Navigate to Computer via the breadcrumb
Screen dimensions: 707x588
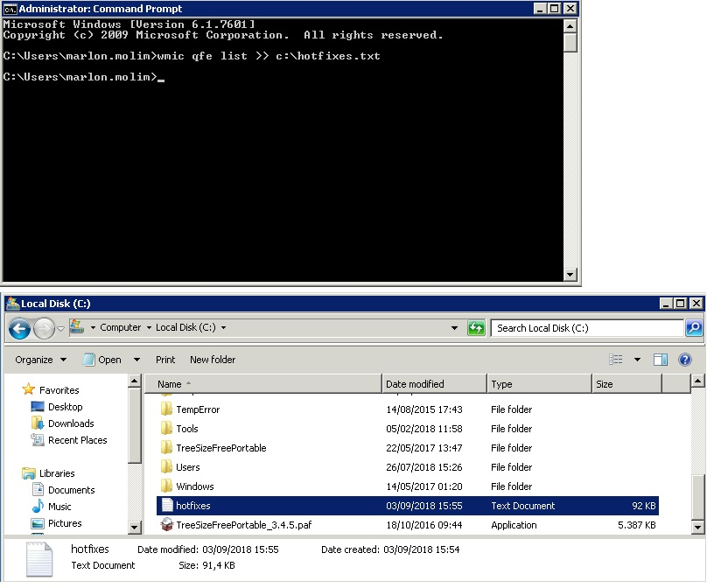122,327
